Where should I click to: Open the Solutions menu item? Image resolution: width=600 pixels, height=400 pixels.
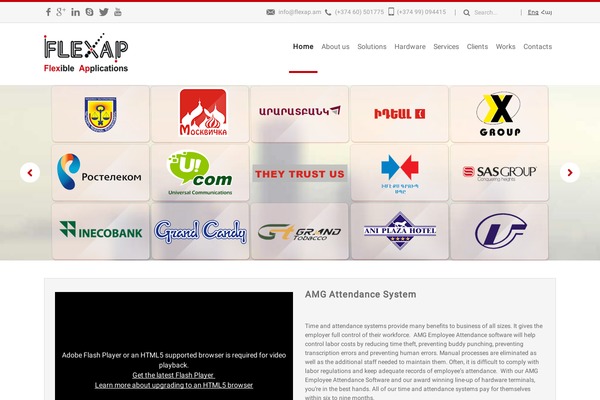click(x=372, y=47)
